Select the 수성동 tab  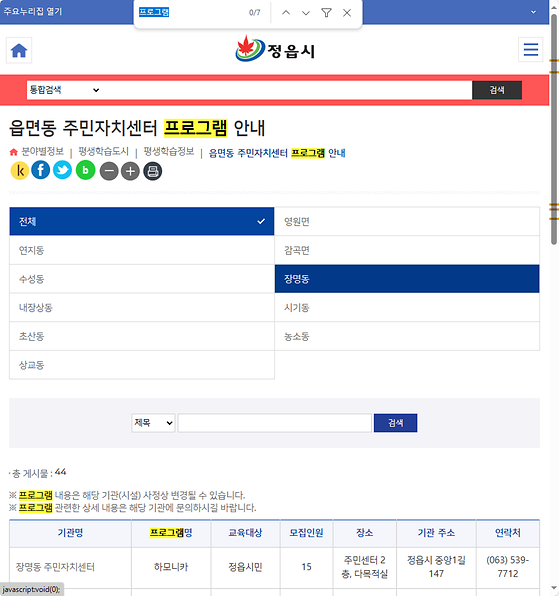pyautogui.click(x=142, y=279)
